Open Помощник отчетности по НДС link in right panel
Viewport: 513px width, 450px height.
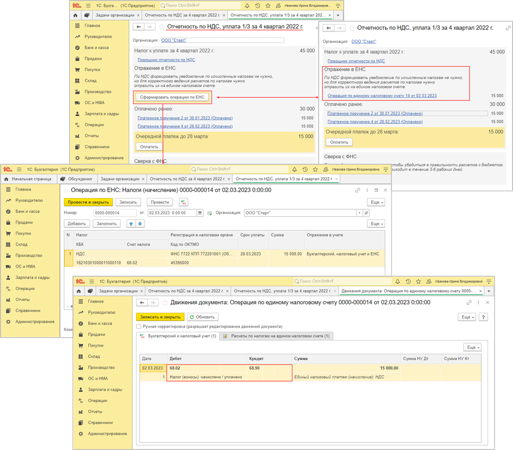tap(356, 61)
